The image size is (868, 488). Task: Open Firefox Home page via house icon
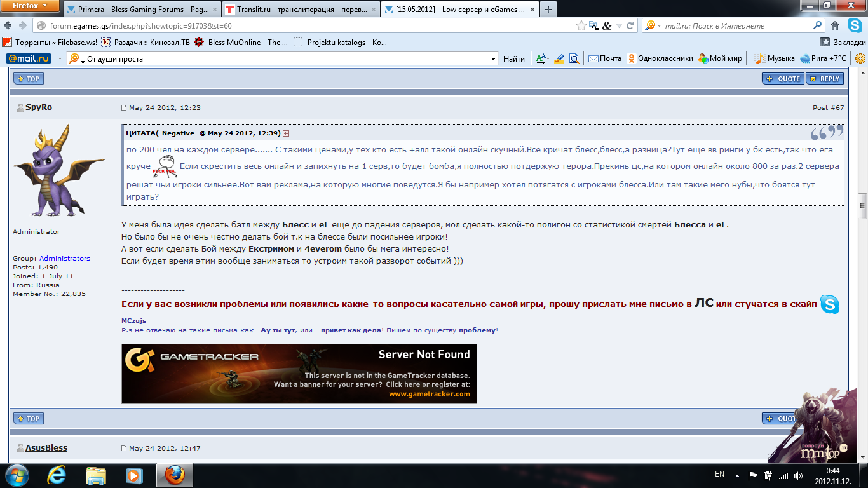[835, 26]
